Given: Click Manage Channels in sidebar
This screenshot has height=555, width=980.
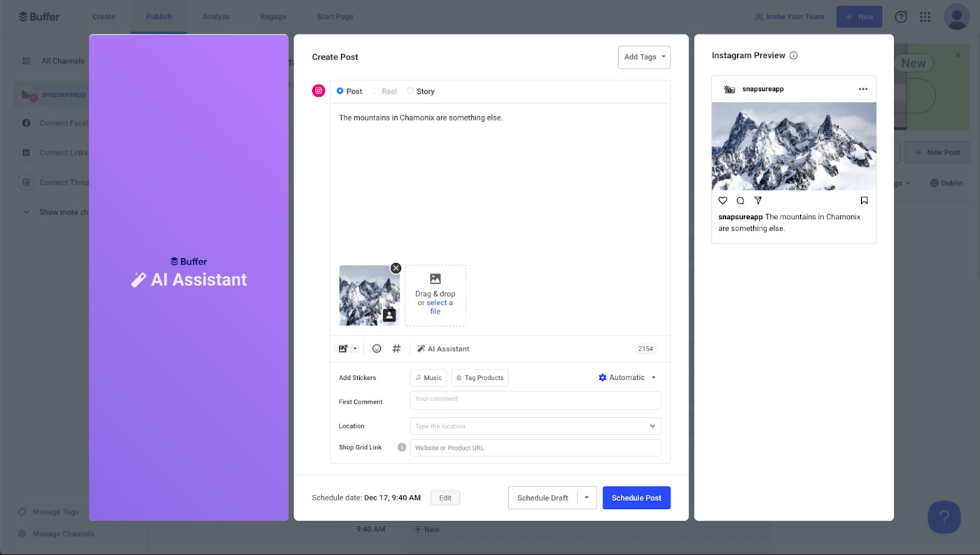Looking at the screenshot, I should coord(56,534).
